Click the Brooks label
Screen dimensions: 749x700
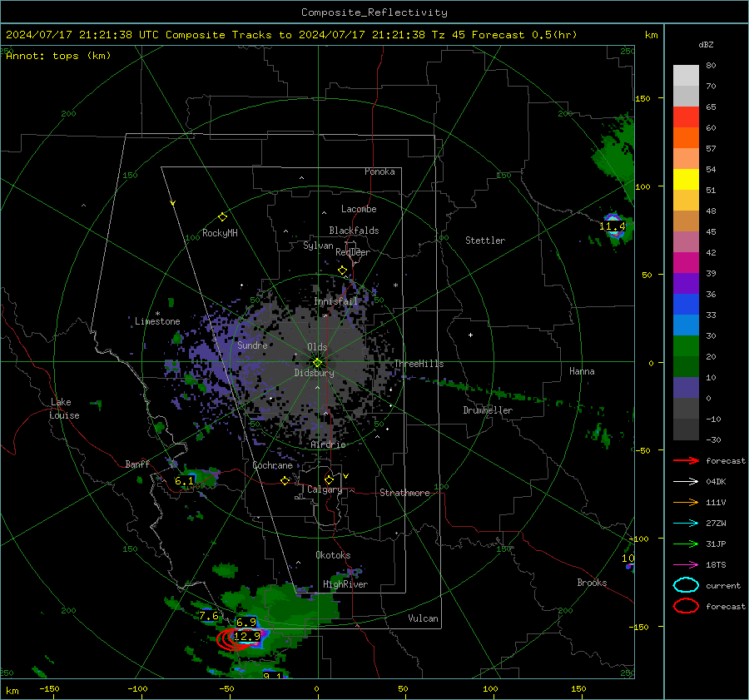click(592, 583)
